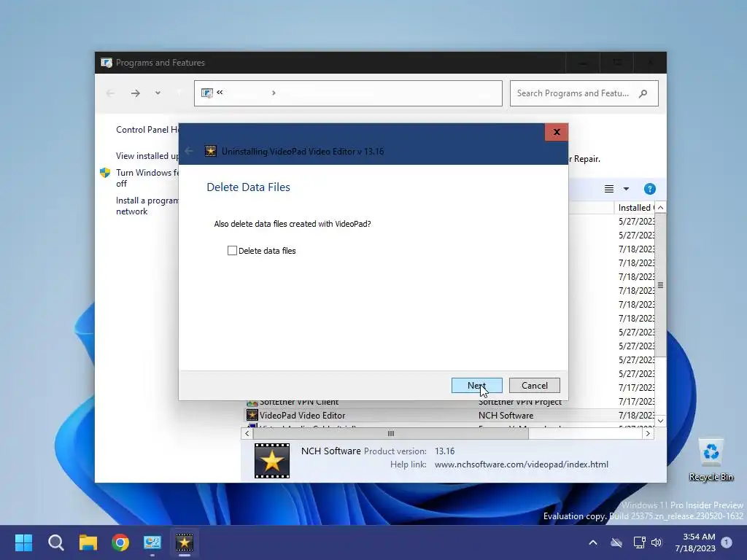Open the www.nchsoftware.com/videopad/index.html help link
The height and width of the screenshot is (560, 747).
(x=521, y=464)
